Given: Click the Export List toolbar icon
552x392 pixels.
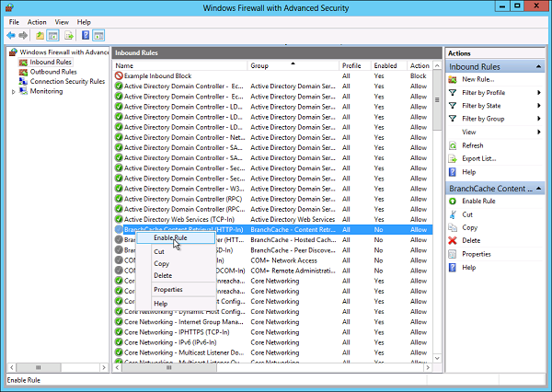Looking at the screenshot, I should (69, 35).
